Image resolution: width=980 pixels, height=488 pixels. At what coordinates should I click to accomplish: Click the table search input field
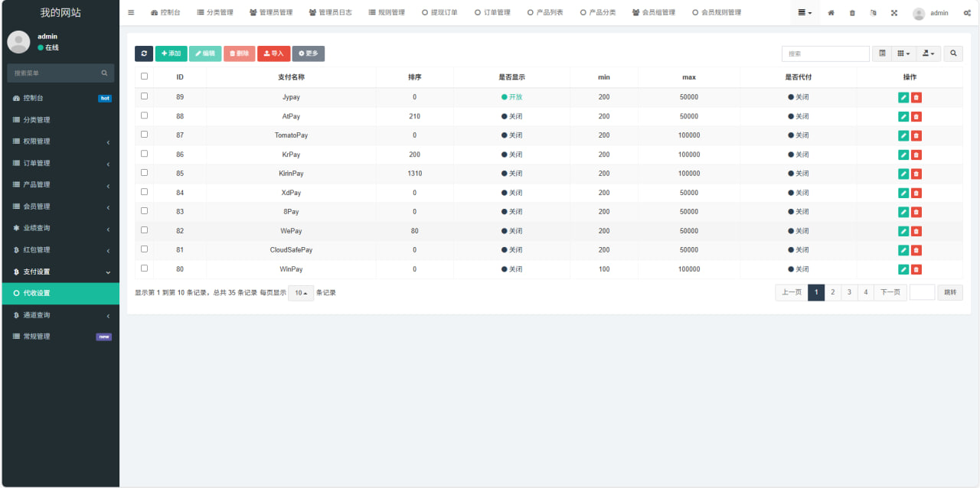click(825, 54)
